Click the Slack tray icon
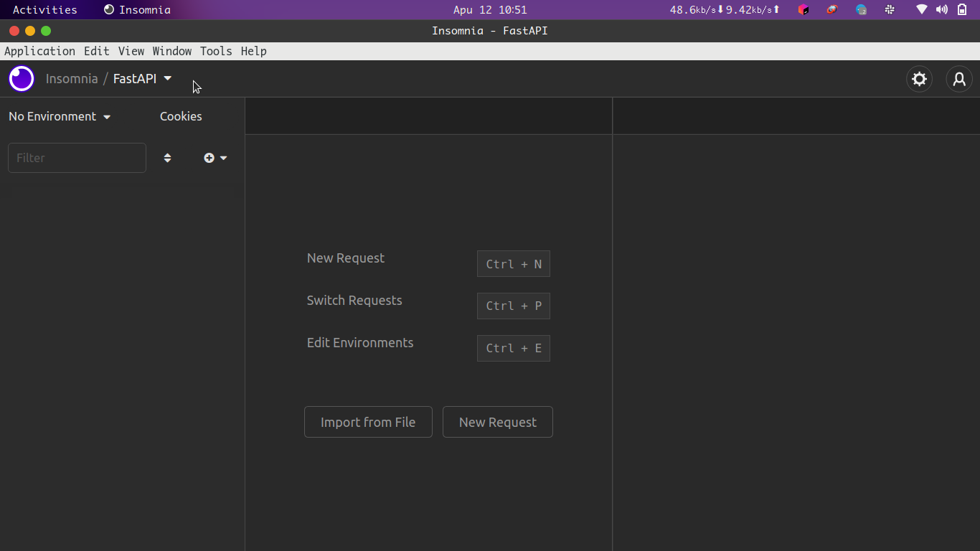 (x=890, y=10)
